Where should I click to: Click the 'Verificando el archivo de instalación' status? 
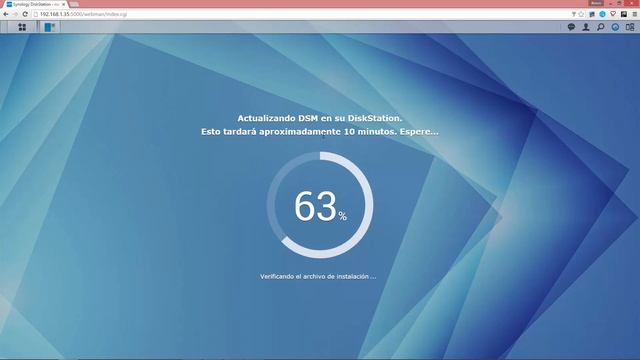click(318, 276)
